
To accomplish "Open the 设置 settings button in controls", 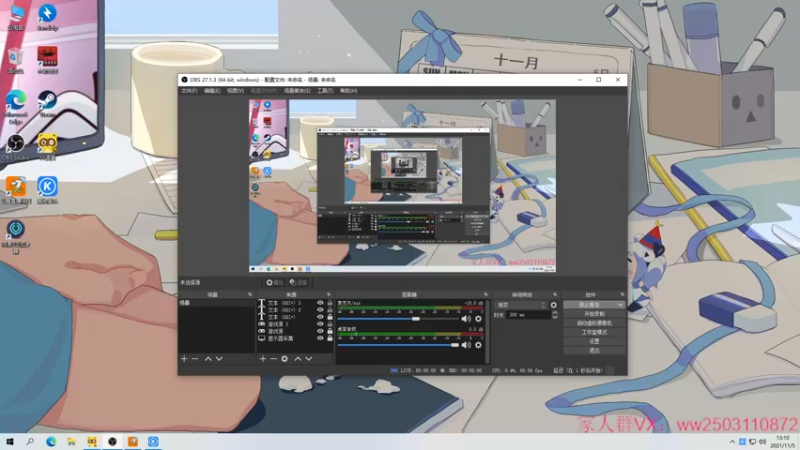I will click(594, 341).
